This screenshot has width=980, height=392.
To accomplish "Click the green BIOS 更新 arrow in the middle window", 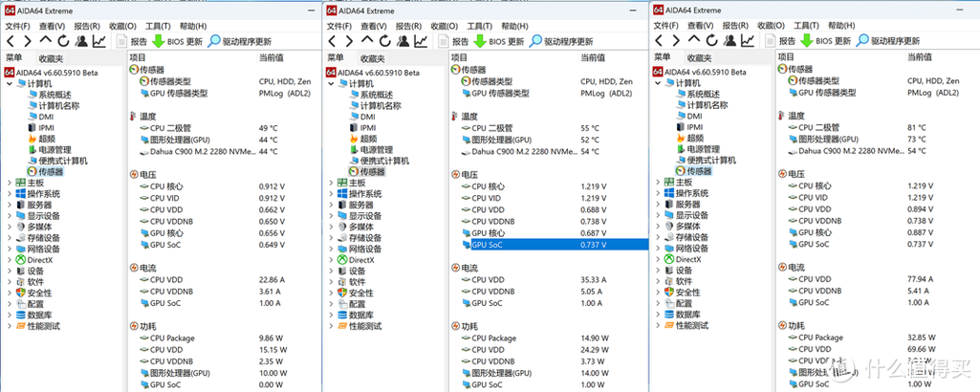I will [480, 41].
